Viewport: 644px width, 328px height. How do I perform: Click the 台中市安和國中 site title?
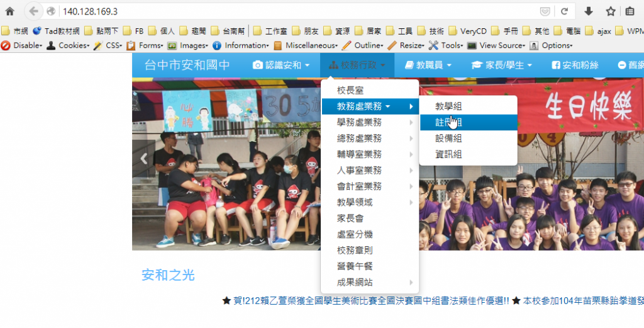pyautogui.click(x=187, y=65)
